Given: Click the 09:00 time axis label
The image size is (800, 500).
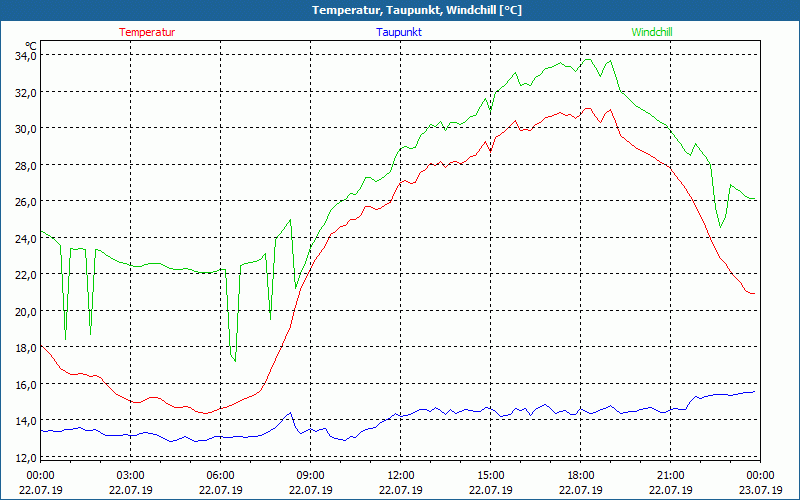Looking at the screenshot, I should click(x=311, y=476).
